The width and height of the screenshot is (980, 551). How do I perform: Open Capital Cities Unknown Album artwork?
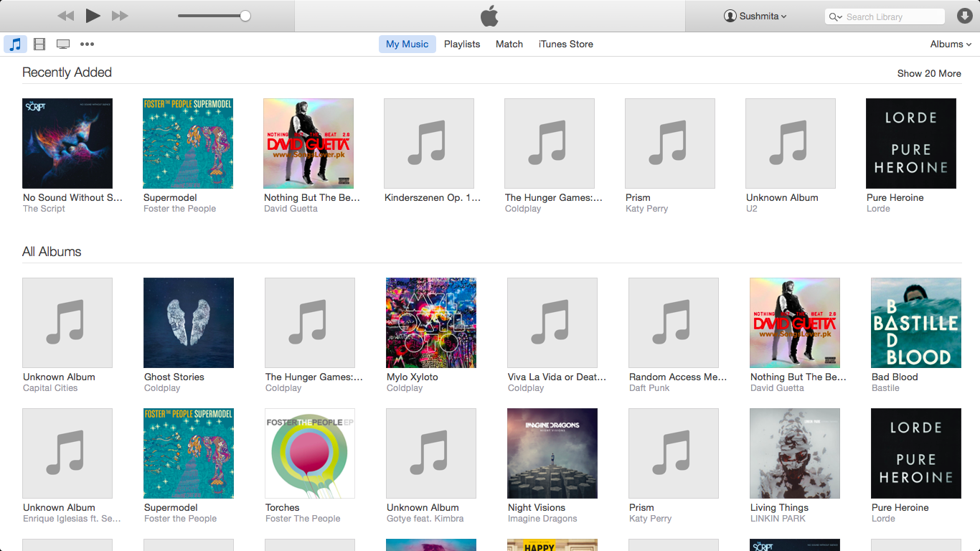(67, 323)
